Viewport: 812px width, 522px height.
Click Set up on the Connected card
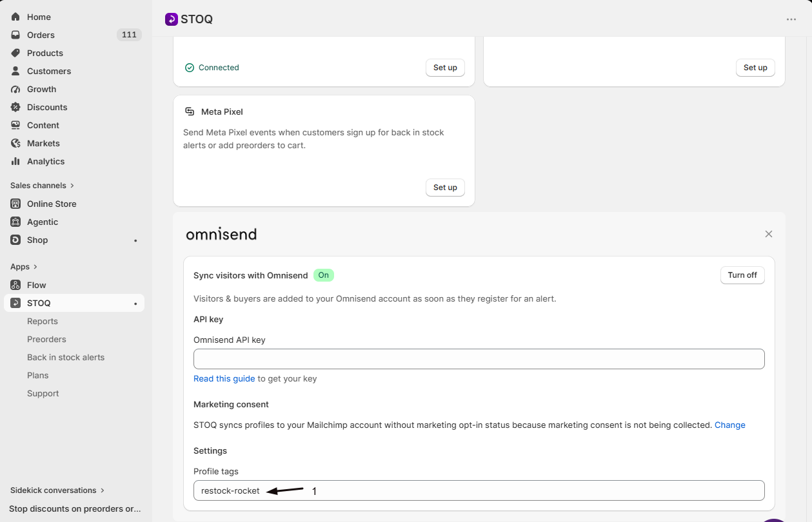(445, 68)
